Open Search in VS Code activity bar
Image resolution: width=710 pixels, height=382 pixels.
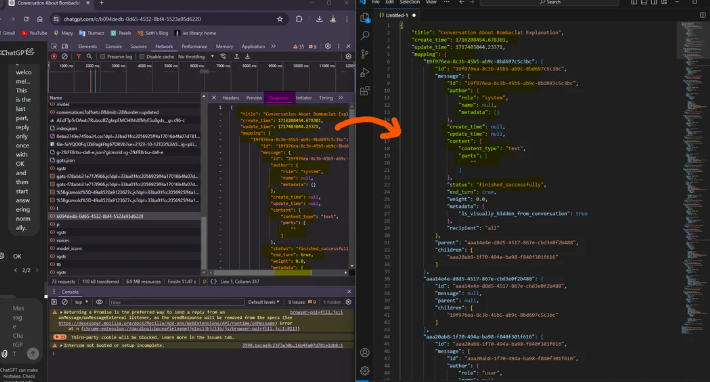[x=365, y=36]
